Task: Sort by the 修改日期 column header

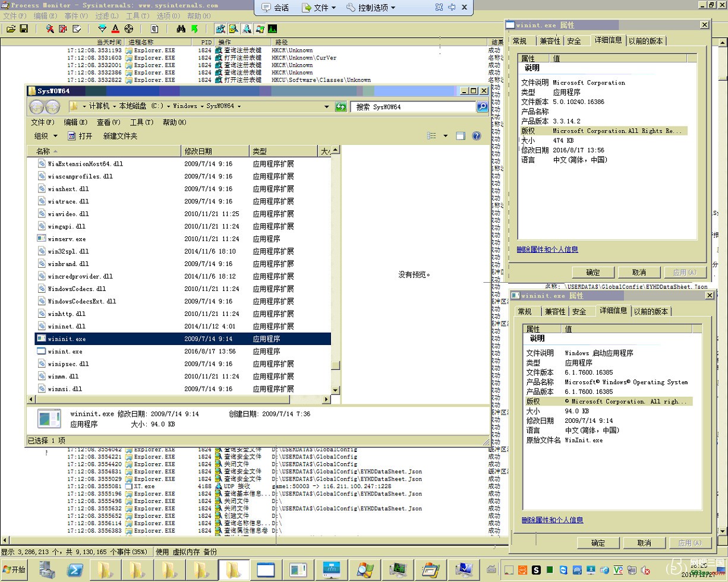Action: coord(215,151)
